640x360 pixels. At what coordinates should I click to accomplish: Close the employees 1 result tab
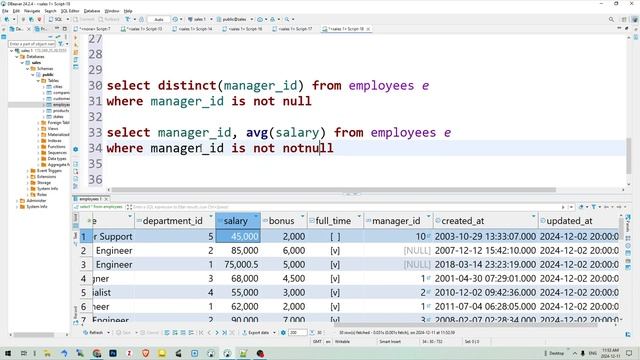(x=106, y=199)
